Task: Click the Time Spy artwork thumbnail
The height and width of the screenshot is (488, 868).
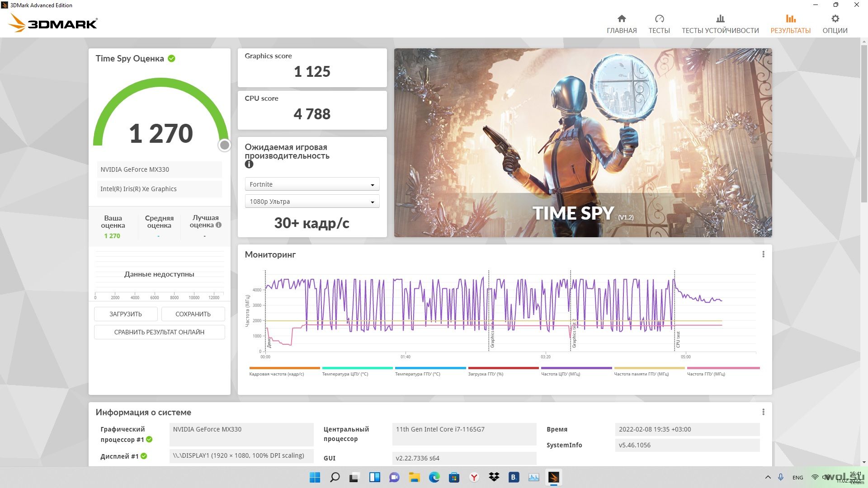Action: coord(583,143)
